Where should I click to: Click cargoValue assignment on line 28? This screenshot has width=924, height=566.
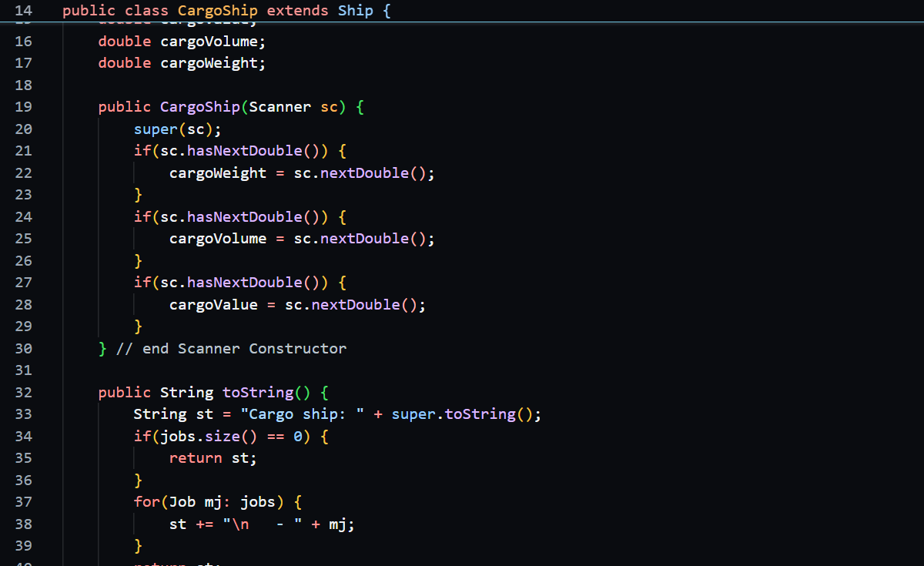point(213,305)
